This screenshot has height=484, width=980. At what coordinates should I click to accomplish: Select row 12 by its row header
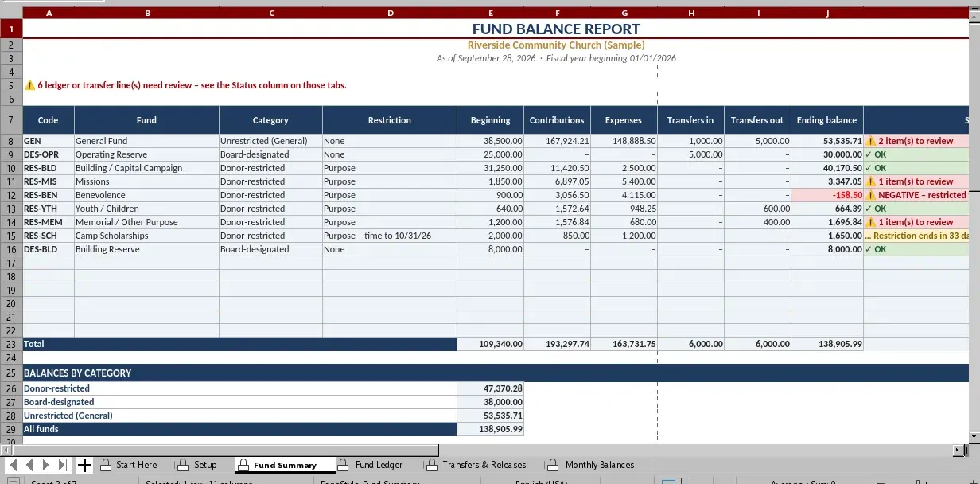tap(11, 195)
